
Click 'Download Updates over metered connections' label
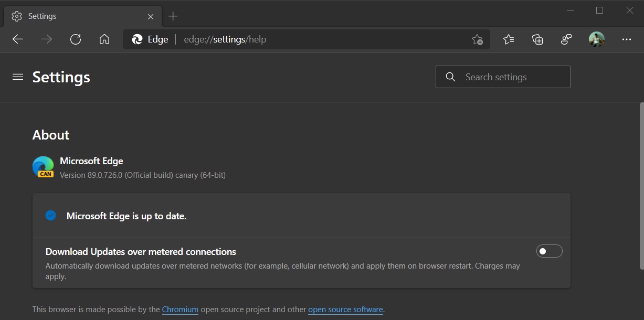[x=141, y=252]
